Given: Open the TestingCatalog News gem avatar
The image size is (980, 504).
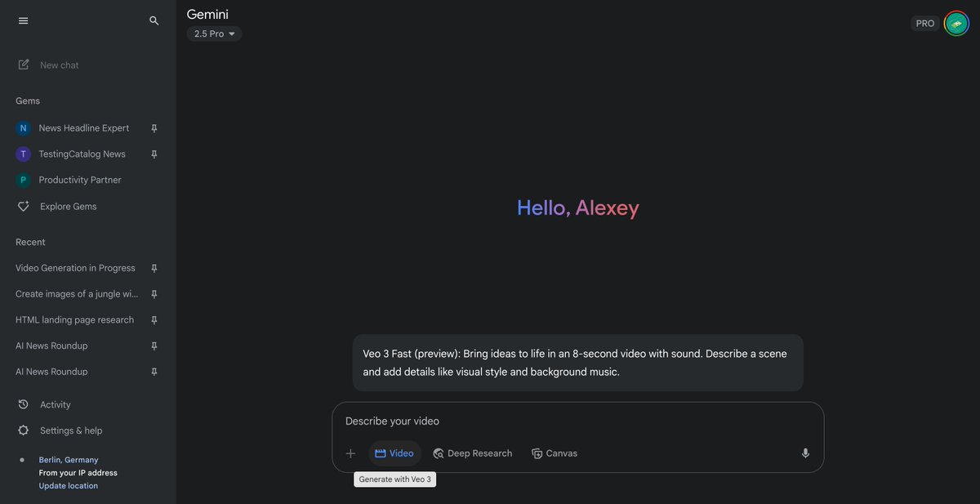Looking at the screenshot, I should [23, 154].
